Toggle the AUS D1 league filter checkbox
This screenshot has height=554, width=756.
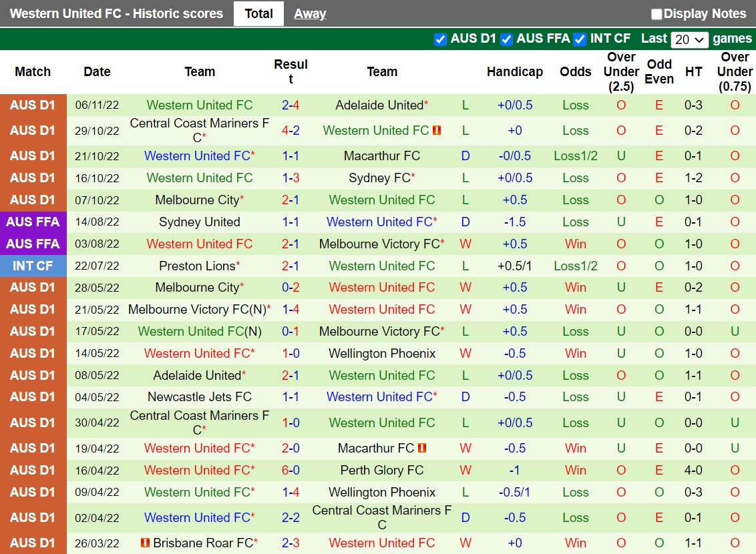tap(440, 39)
